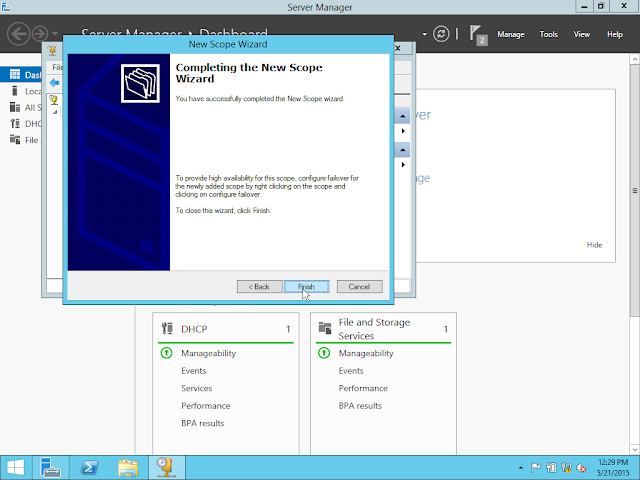Open Server Manager from taskbar
This screenshot has width=640, height=480.
(x=51, y=468)
